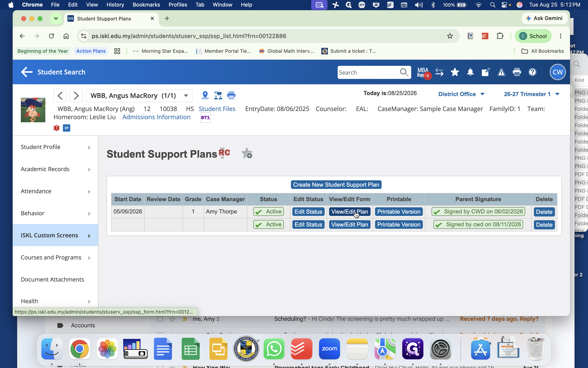Click the header printer icon
Screen dimensions: 588x368
click(x=517, y=72)
